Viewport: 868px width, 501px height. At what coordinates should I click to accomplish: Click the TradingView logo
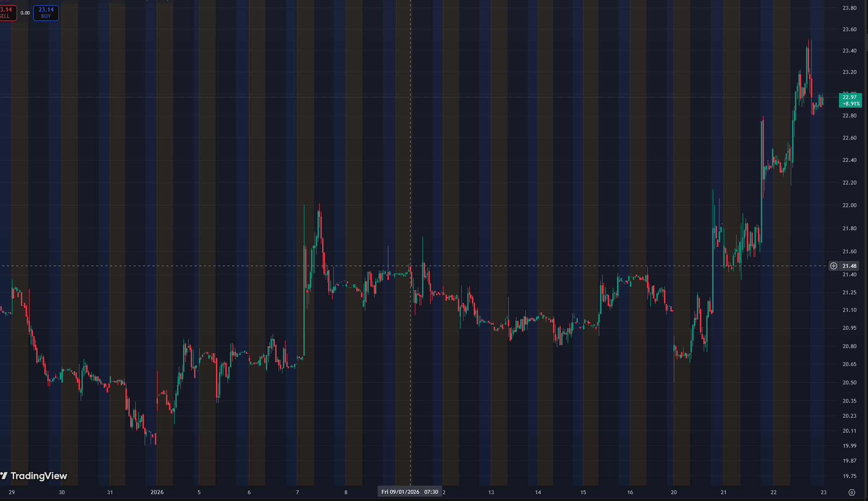coord(34,476)
